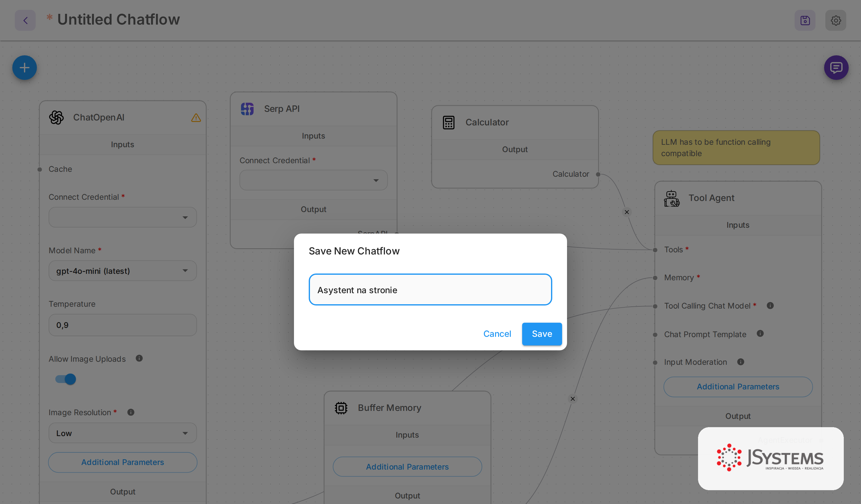Viewport: 861px width, 504px height.
Task: Click the Untitled Chatflow title
Action: point(119,19)
